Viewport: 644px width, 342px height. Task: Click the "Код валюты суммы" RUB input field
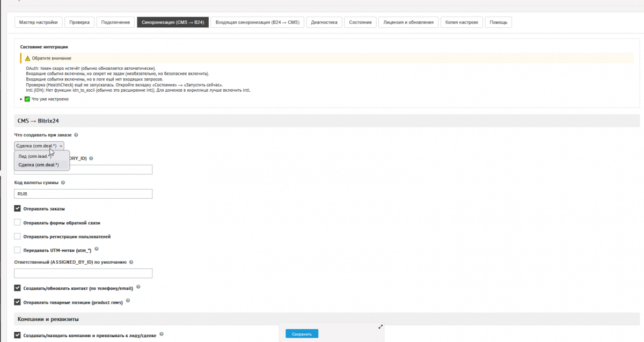coord(83,194)
